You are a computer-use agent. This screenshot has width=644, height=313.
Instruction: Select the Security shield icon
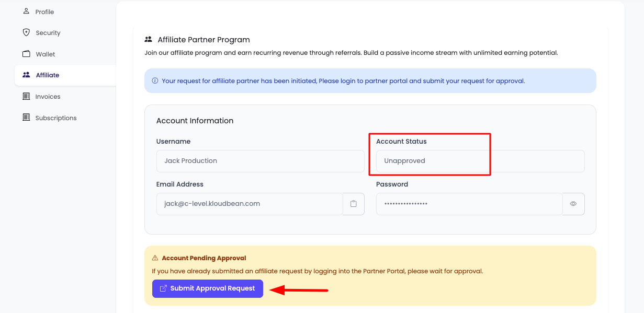point(26,32)
